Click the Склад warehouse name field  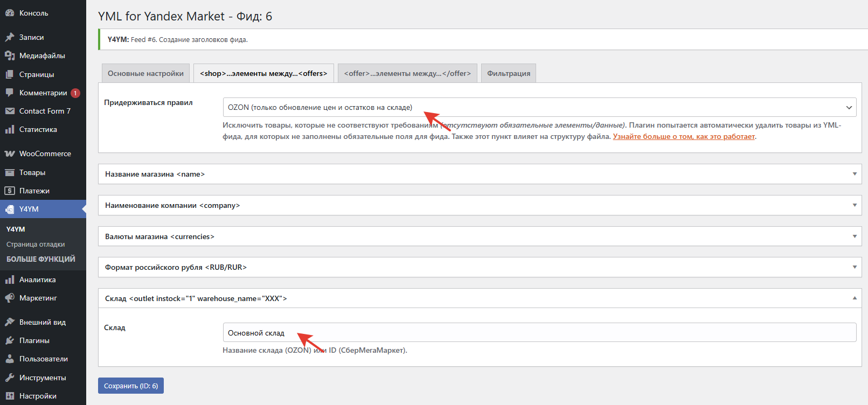coord(539,332)
